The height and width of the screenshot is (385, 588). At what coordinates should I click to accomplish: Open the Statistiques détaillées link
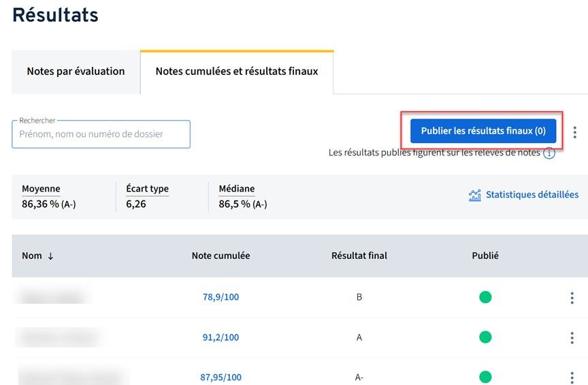tap(532, 195)
